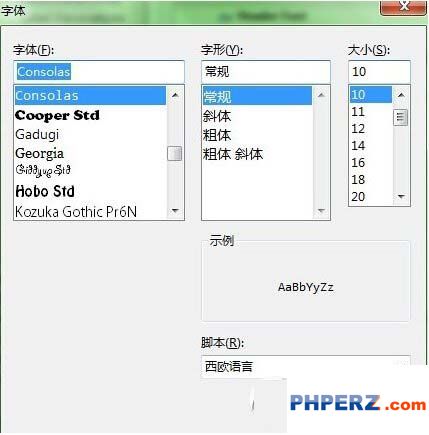The image size is (429, 435).
Task: Click the size list scroll down arrow
Action: coord(401,197)
